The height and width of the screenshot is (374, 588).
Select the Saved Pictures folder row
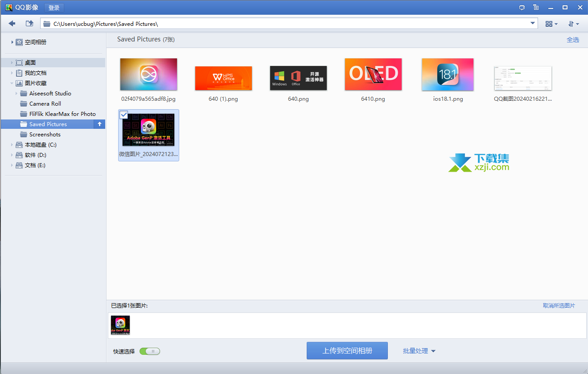53,124
